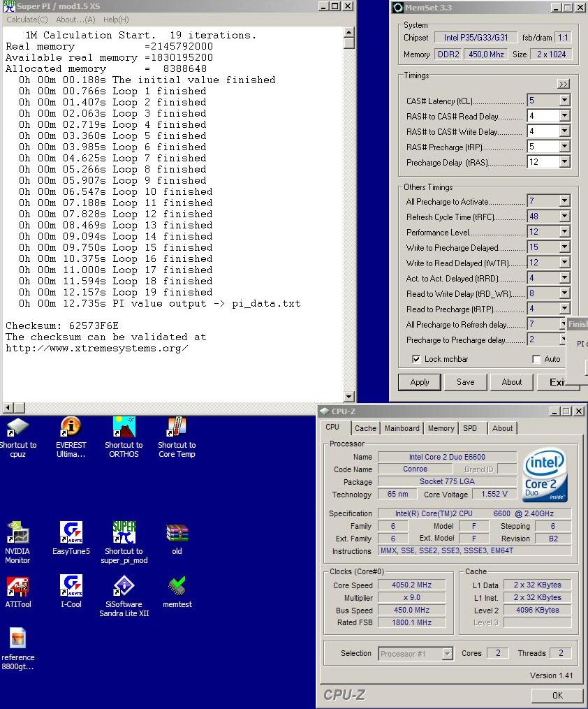Click the MemSet timings >> expand button
The height and width of the screenshot is (709, 588).
pos(563,84)
